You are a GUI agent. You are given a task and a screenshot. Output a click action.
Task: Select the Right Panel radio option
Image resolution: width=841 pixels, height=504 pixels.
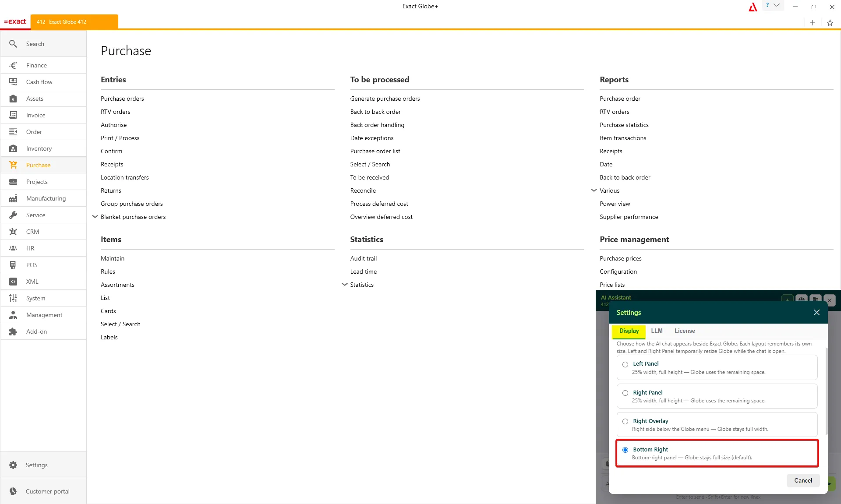pyautogui.click(x=625, y=393)
